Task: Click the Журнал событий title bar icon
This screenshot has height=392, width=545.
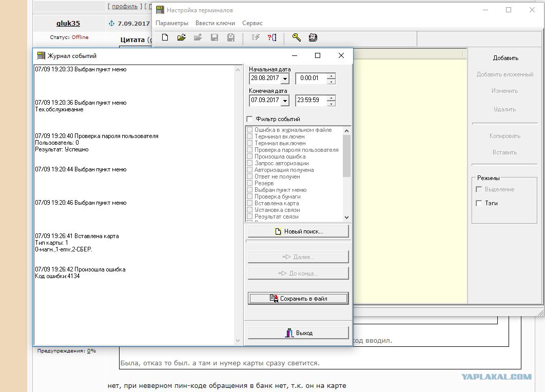Action: [x=42, y=55]
